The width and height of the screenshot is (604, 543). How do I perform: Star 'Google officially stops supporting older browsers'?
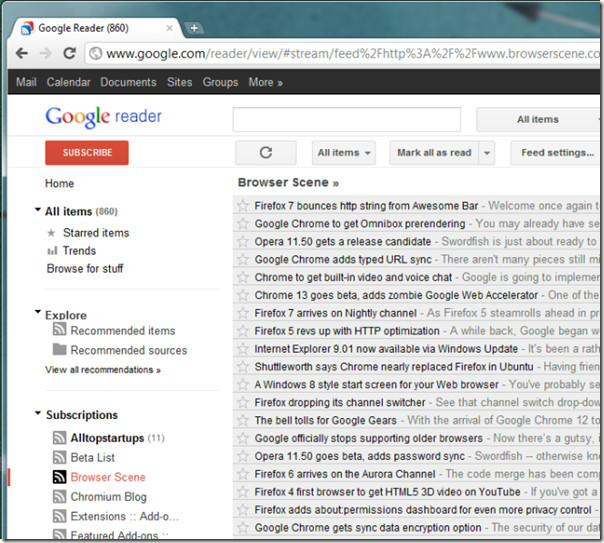point(243,438)
